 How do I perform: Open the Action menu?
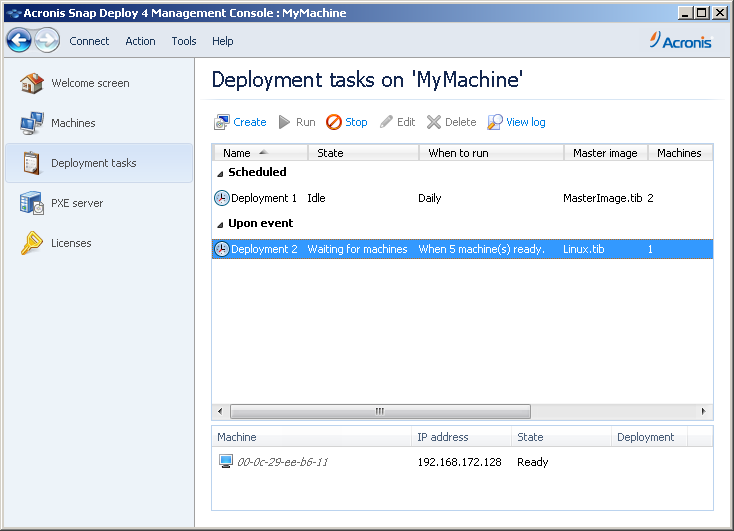[x=140, y=41]
